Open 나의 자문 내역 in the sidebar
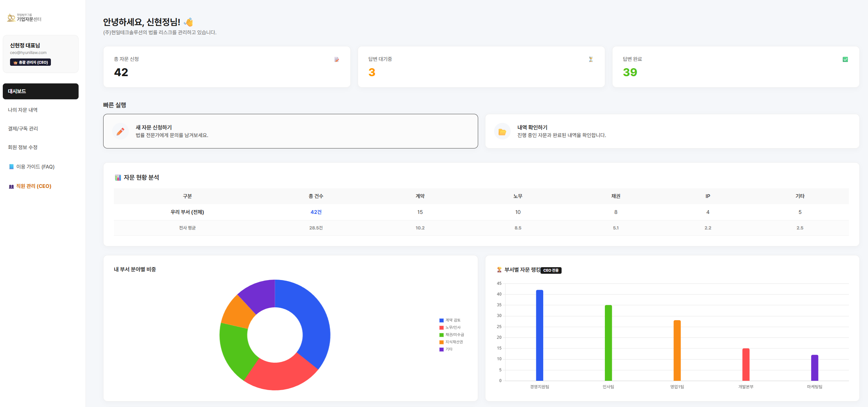 click(23, 110)
